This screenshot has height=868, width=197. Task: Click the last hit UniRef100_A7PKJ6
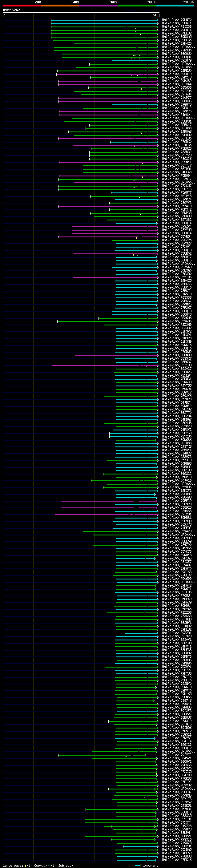177,860
